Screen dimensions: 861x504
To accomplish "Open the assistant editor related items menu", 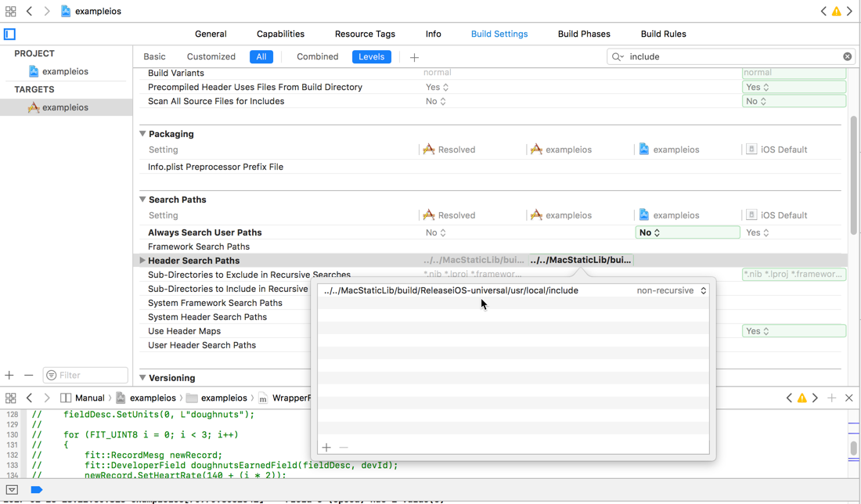I will click(x=10, y=398).
